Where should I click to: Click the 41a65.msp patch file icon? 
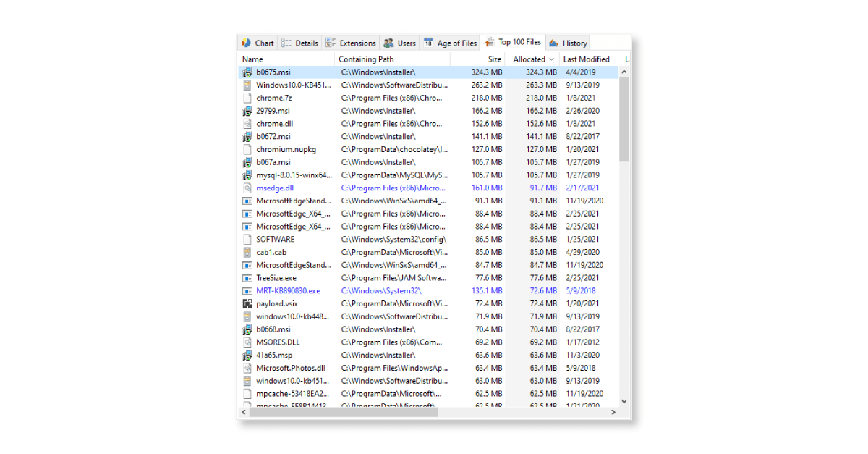[247, 356]
